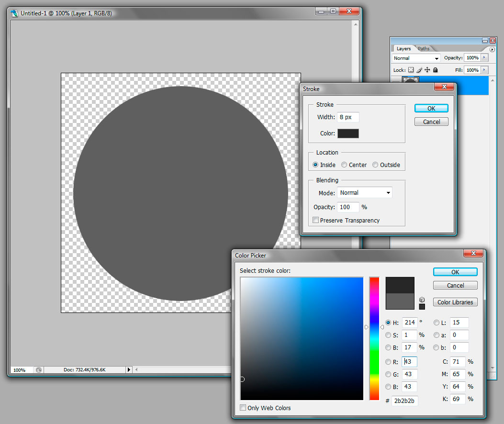Enable Only Web Colors checkbox

(243, 408)
